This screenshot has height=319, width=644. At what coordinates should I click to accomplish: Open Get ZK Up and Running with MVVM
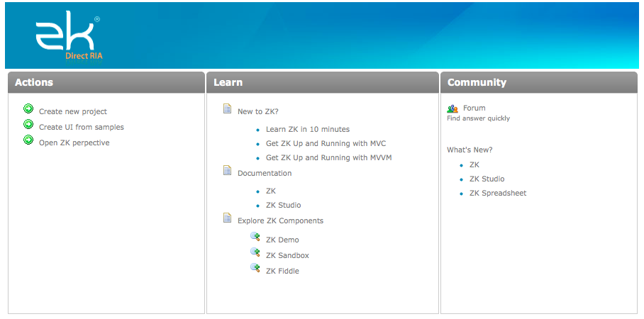coord(328,157)
